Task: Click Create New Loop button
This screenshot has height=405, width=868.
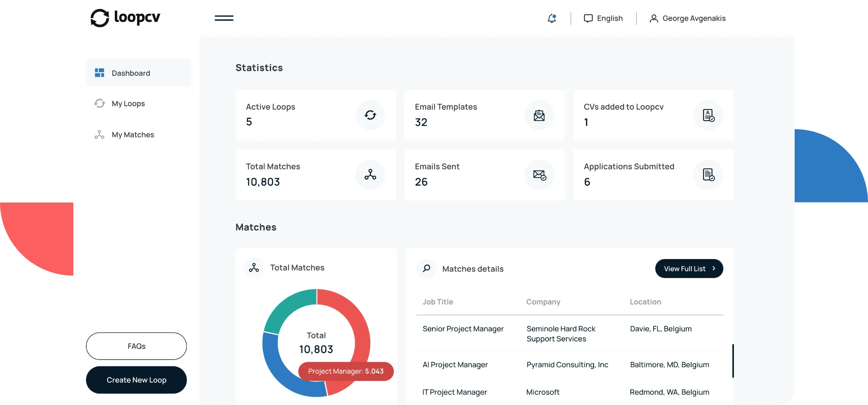Action: 136,380
